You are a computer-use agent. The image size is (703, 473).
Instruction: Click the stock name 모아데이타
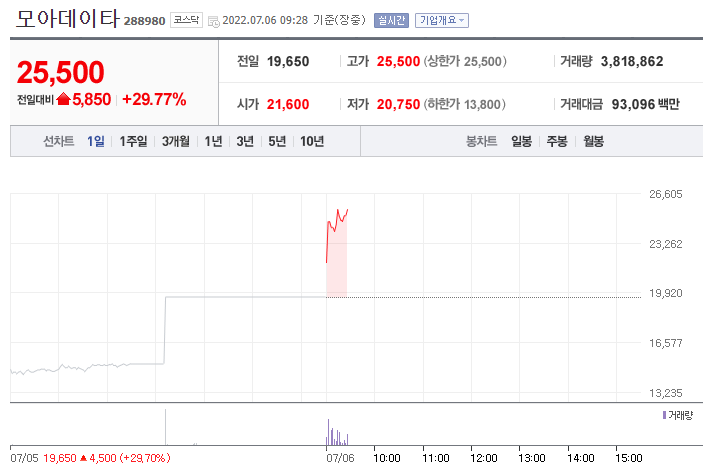point(68,18)
